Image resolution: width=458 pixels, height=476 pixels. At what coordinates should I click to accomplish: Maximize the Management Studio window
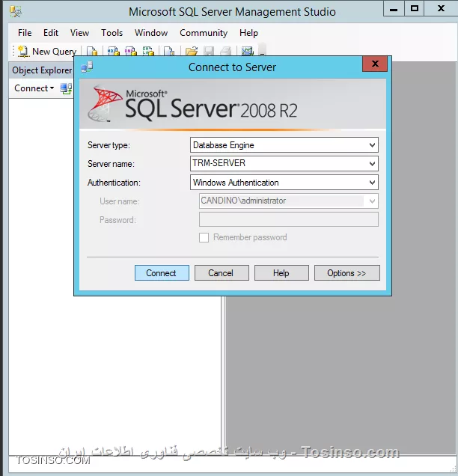tap(415, 9)
